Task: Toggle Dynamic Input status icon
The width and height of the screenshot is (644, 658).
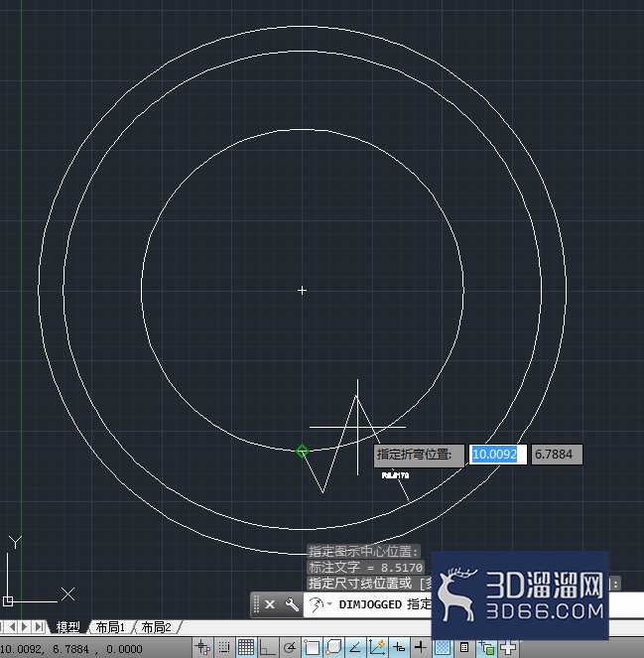Action: (x=399, y=647)
